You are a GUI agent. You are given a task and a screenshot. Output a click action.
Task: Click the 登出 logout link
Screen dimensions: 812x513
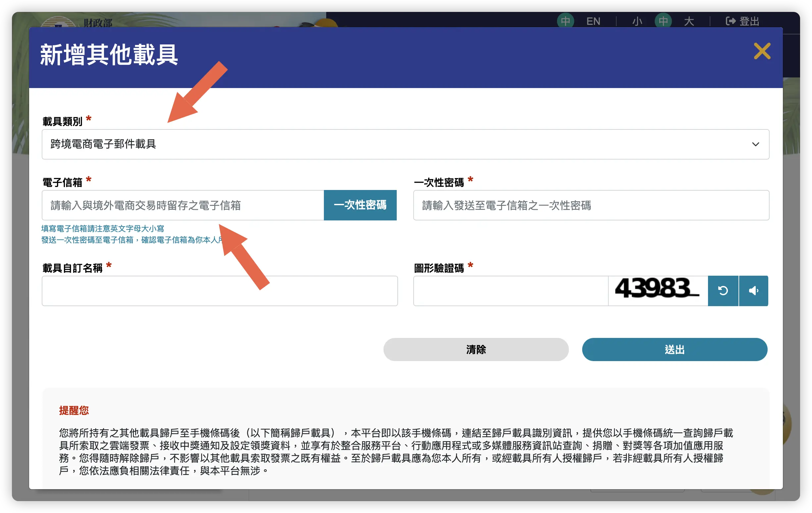[x=742, y=21]
